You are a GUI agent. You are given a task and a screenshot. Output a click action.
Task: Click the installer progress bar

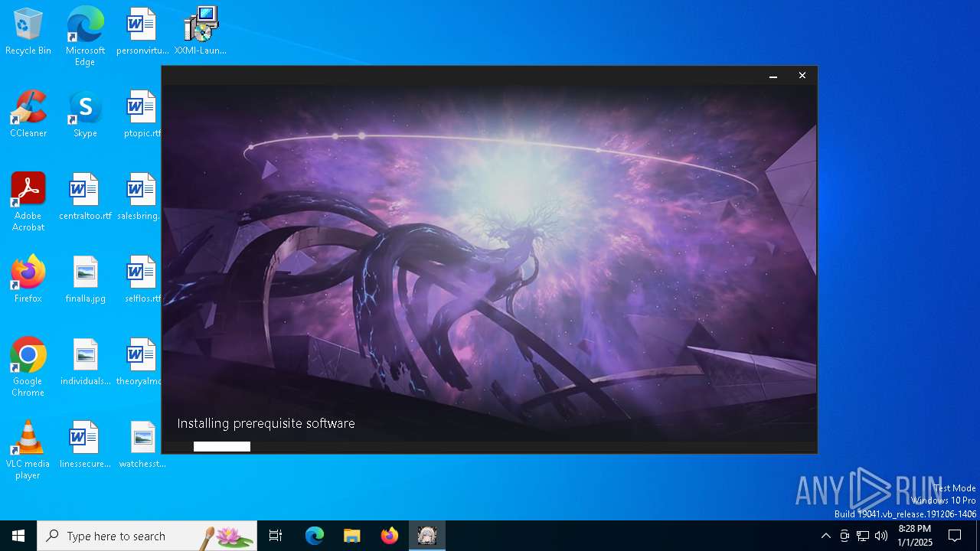coord(489,447)
